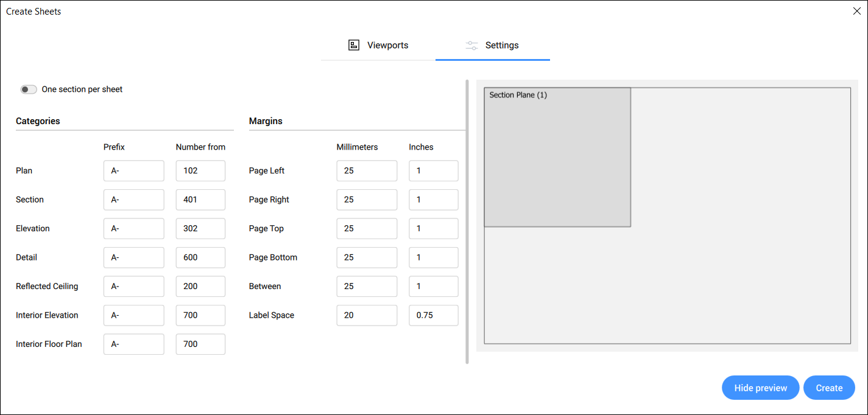This screenshot has width=868, height=415.
Task: Click Page Left Millimeters field
Action: point(366,171)
